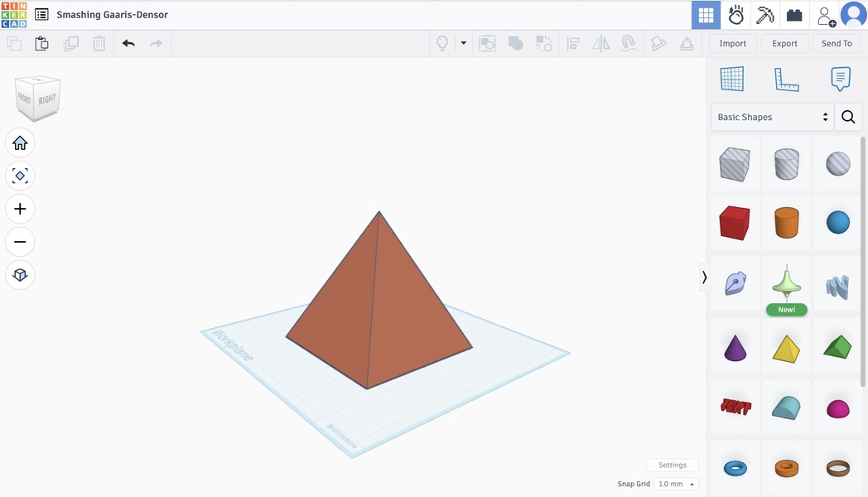The image size is (868, 497).
Task: Collapse the shapes panel with the chevron
Action: tap(704, 277)
